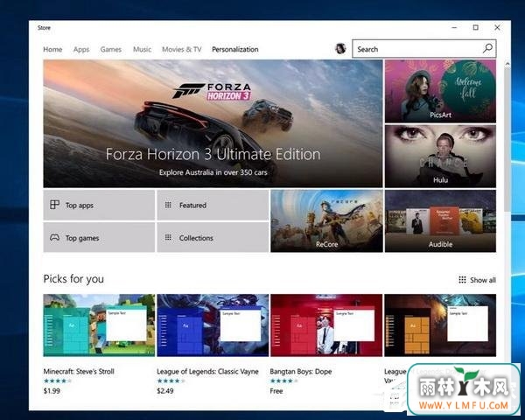Click the Featured button
Image resolution: width=525 pixels, height=420 pixels.
[213, 205]
